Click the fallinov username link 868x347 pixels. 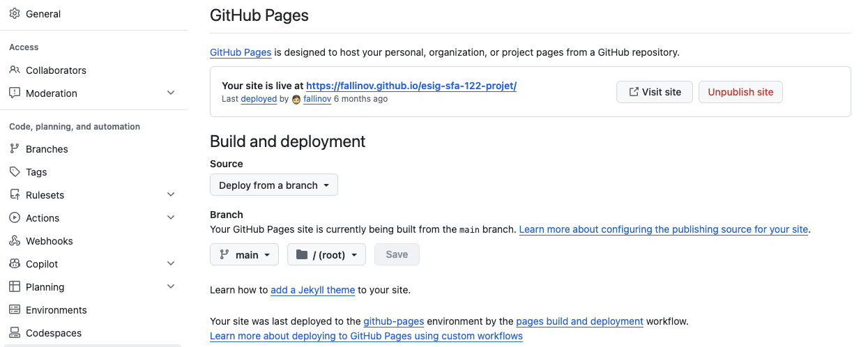(x=317, y=99)
